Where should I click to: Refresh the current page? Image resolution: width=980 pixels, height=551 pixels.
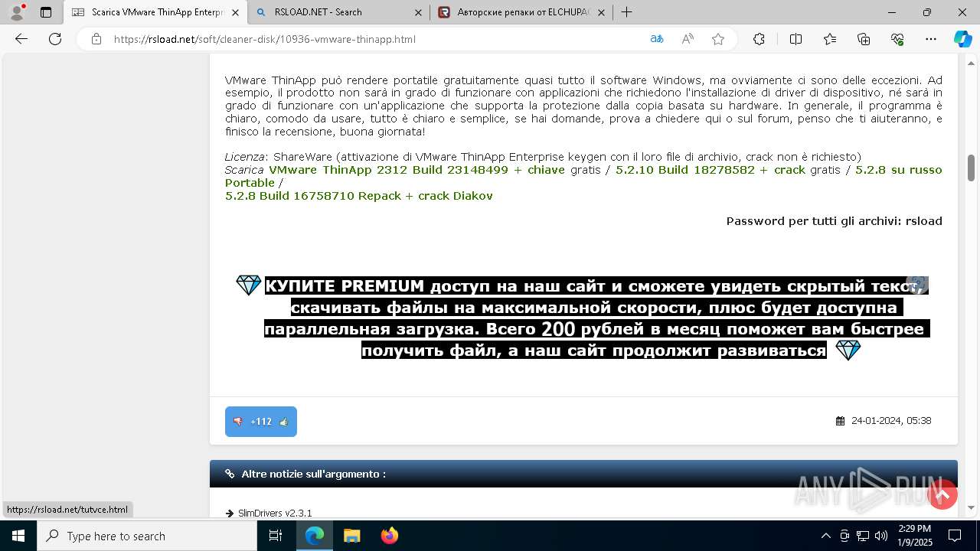(55, 39)
